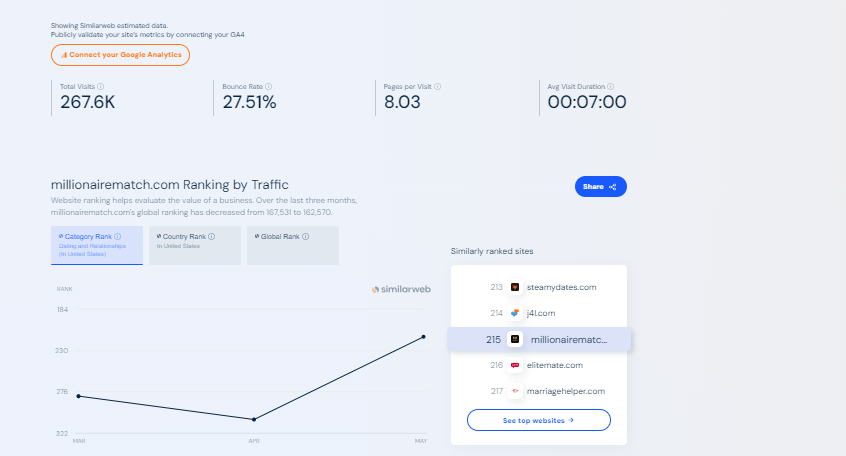Click the Global Rank info icon
This screenshot has height=456, width=846.
click(305, 237)
